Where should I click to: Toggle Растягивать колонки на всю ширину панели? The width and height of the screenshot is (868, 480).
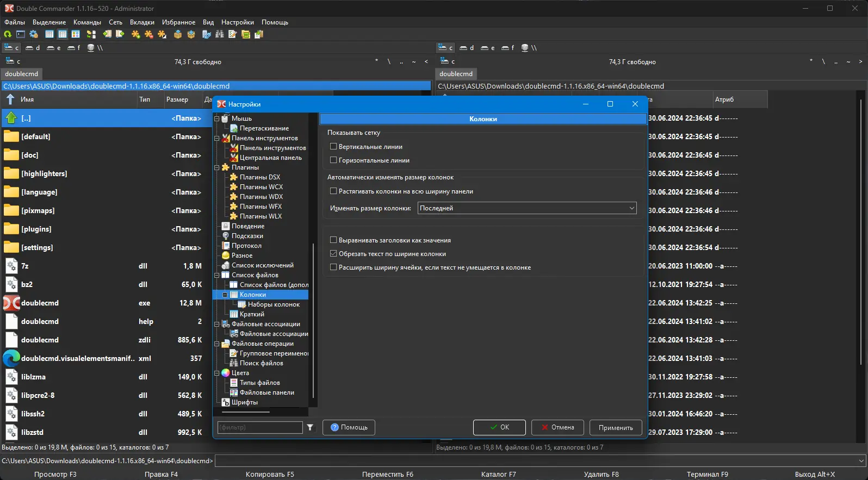pos(333,191)
